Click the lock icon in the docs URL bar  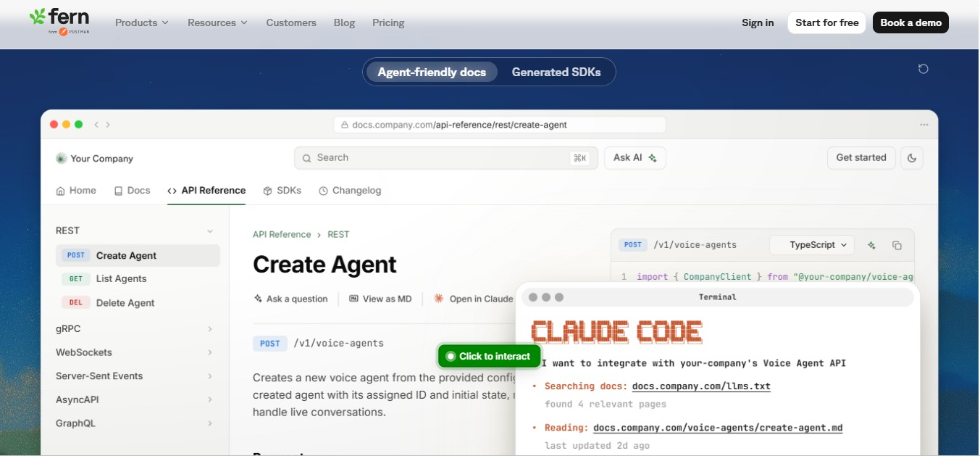pos(345,125)
